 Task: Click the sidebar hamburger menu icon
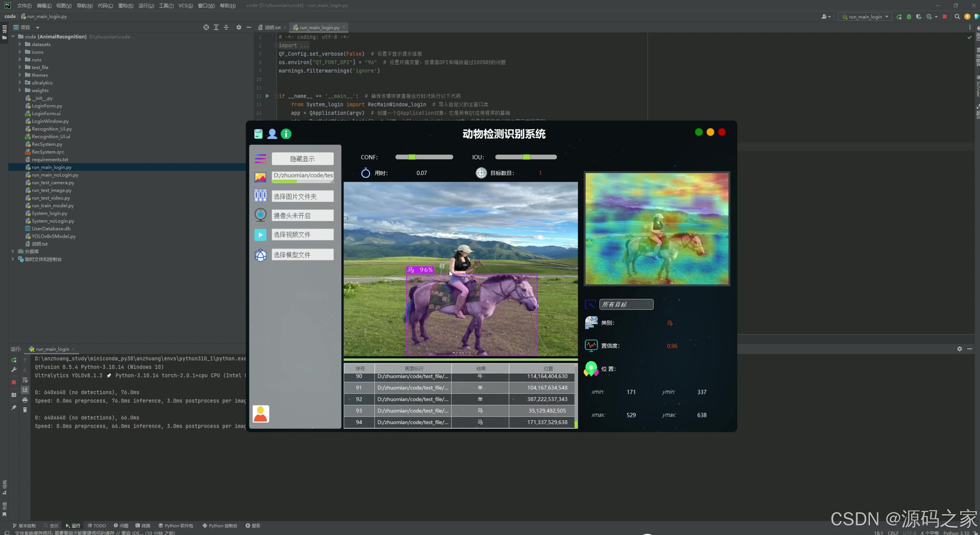click(260, 159)
